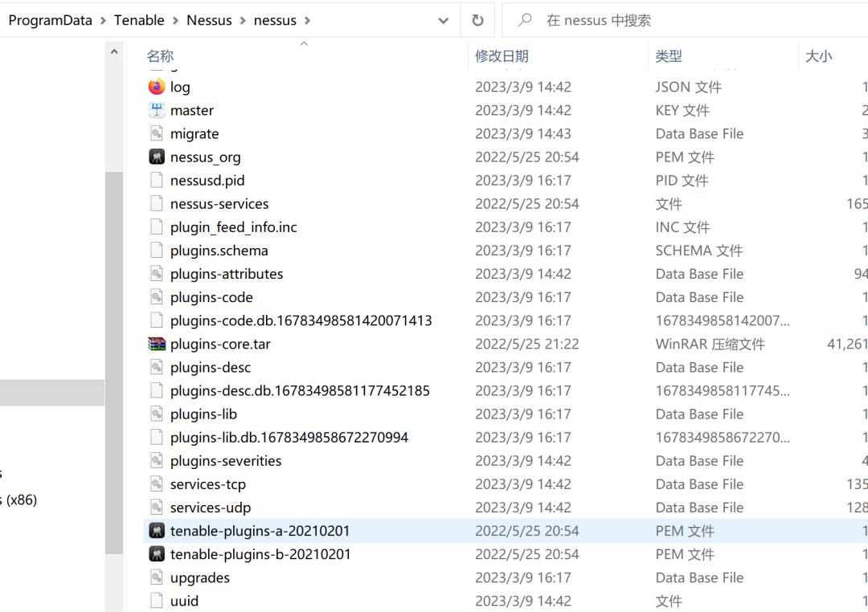Select the plugin_feed_info.inc file name
The height and width of the screenshot is (612, 868).
pos(234,226)
